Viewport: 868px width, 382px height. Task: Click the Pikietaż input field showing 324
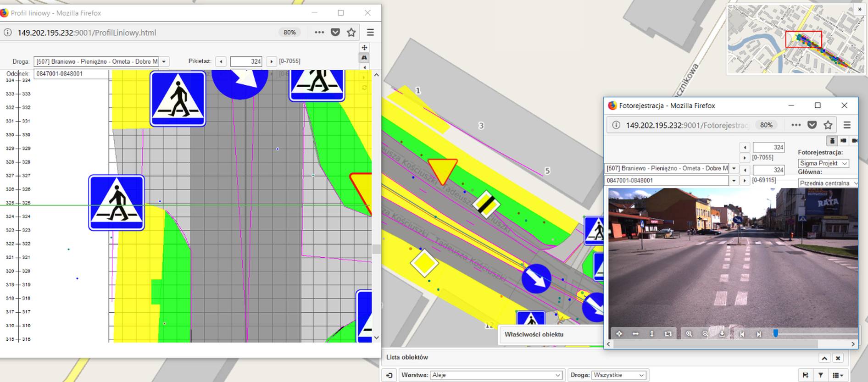(x=246, y=61)
